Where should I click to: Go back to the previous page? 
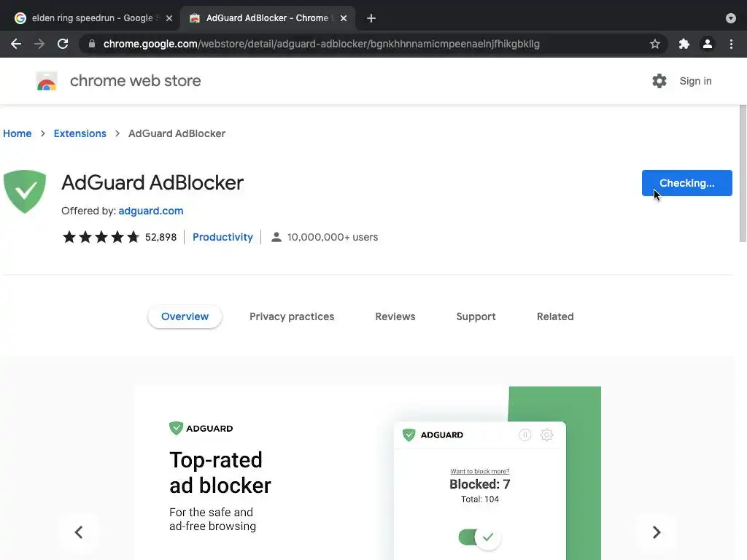16,44
